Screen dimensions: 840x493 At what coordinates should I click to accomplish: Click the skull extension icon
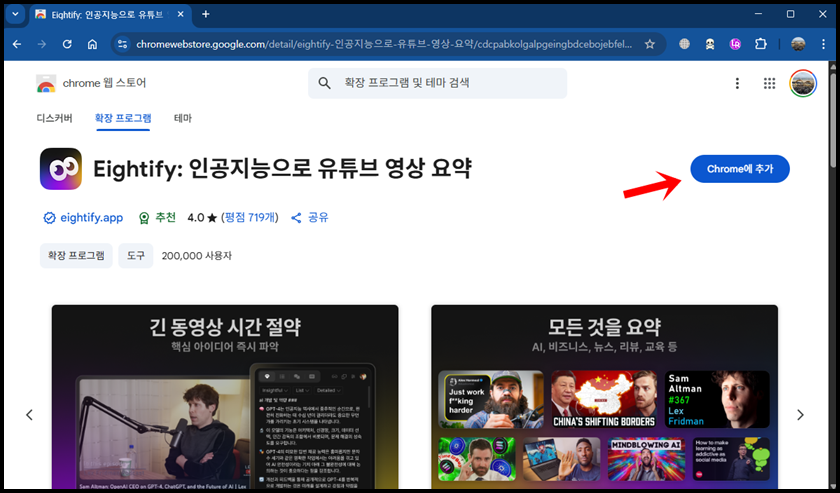[x=710, y=44]
